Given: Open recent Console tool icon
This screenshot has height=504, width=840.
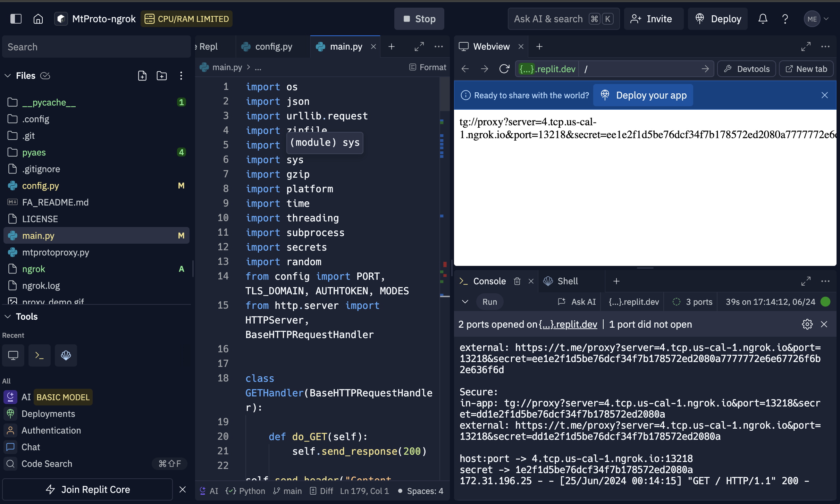Looking at the screenshot, I should pos(40,355).
